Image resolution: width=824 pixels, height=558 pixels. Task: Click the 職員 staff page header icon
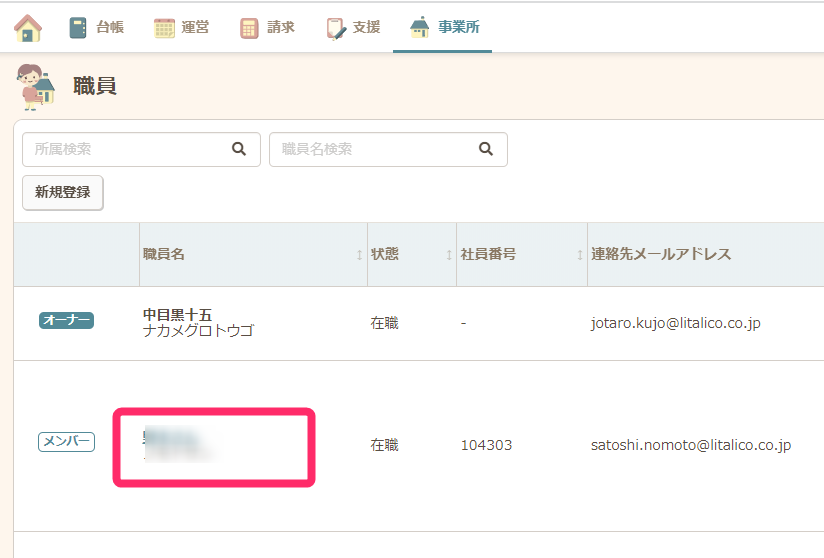[36, 86]
